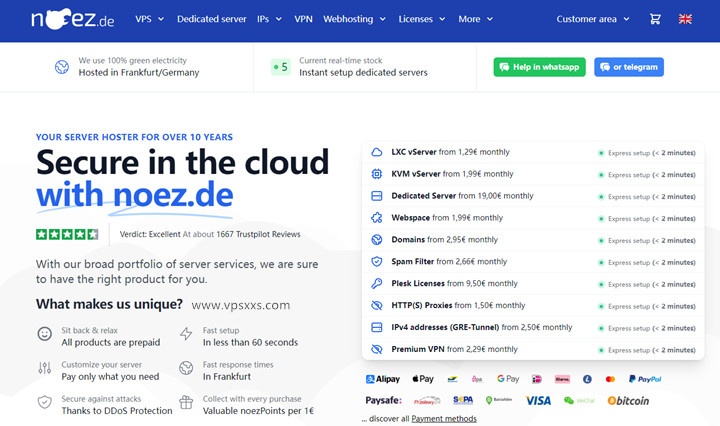
Task: Switch language via UK flag icon
Action: tap(685, 19)
